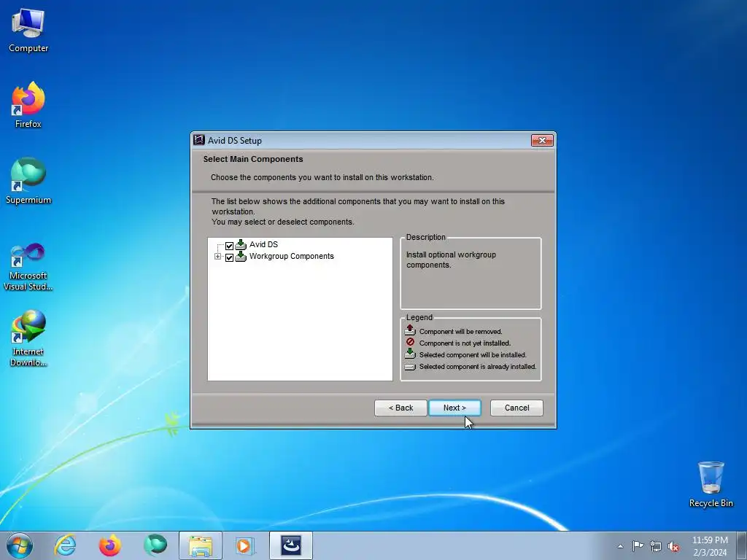Open the Action Center flag icon
The height and width of the screenshot is (560, 747).
638,545
